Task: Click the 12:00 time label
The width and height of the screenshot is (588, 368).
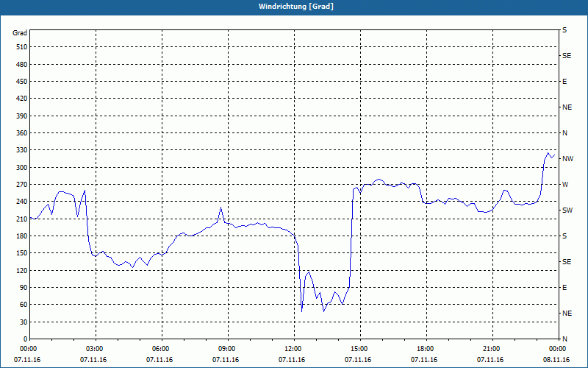Action: click(x=293, y=349)
